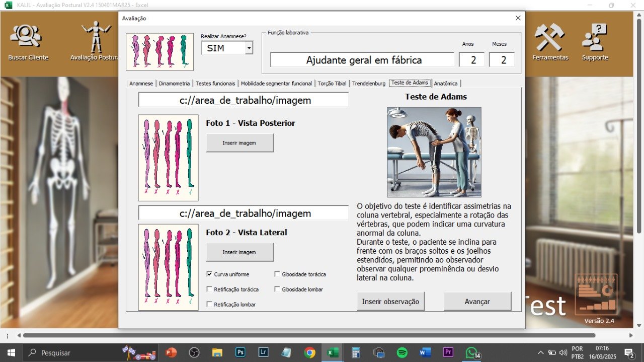This screenshot has height=362, width=644.
Task: Open the Trendelenburg tab
Action: 368,84
